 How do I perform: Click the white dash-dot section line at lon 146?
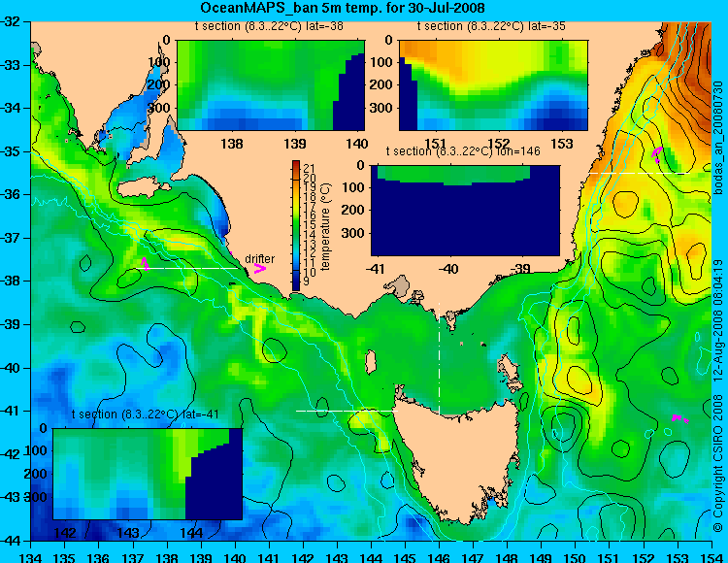pyautogui.click(x=439, y=358)
